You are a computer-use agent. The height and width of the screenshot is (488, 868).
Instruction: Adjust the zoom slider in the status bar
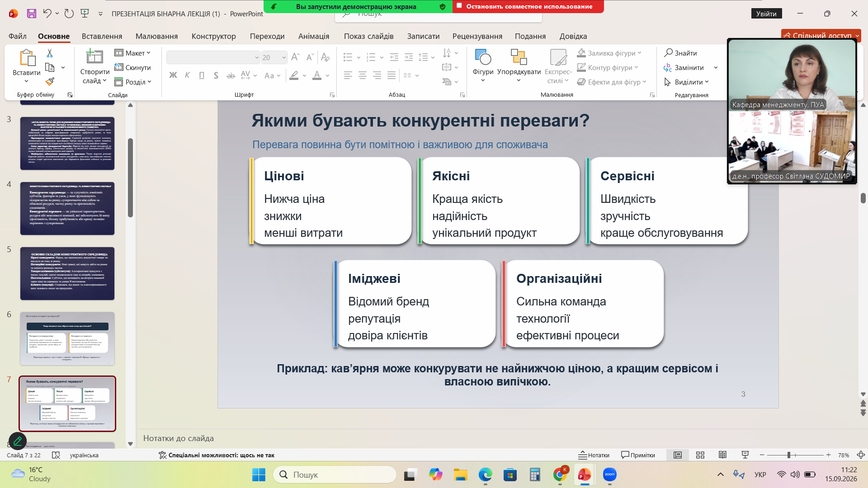tap(788, 455)
